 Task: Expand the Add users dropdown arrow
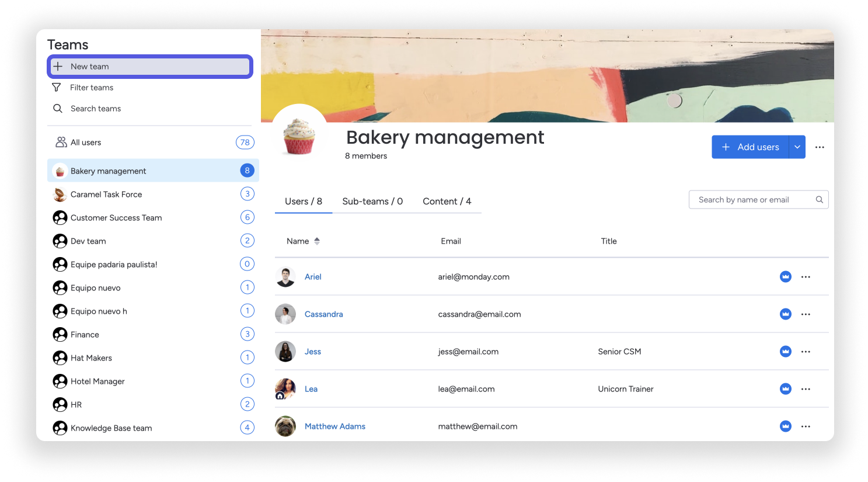tap(797, 147)
